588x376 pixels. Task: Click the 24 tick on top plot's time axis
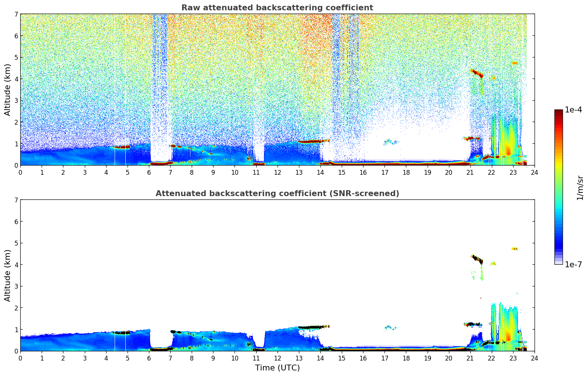[534, 172]
